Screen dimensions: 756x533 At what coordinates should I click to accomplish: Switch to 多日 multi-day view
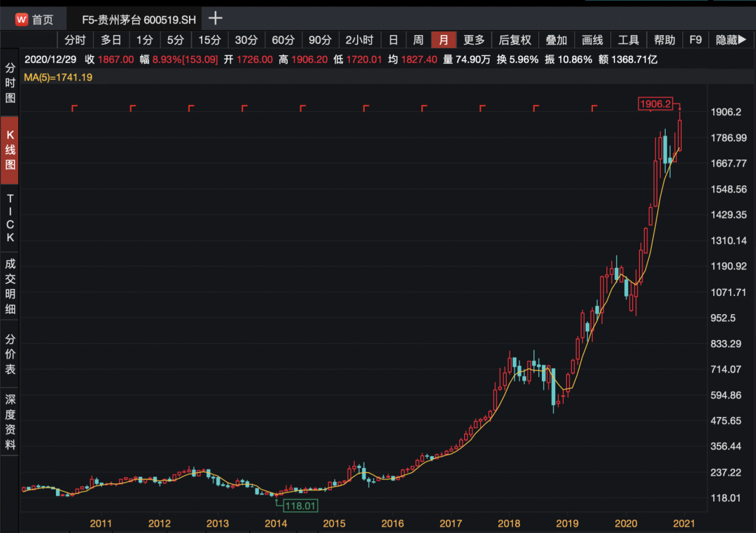(x=111, y=40)
